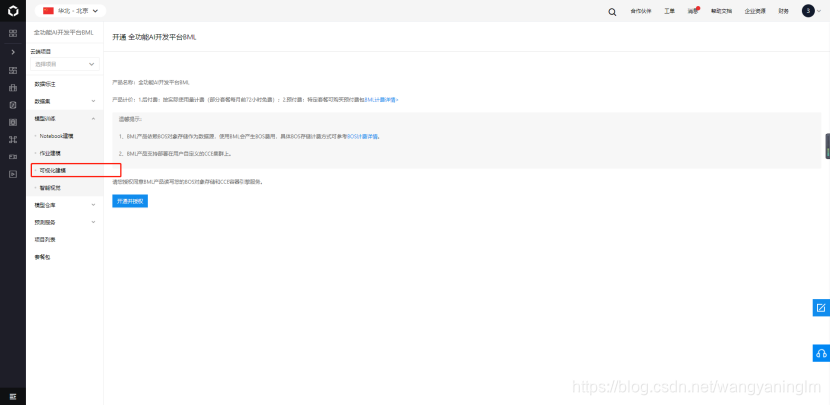This screenshot has width=830, height=405.
Task: Open 财务 in top navigation
Action: [x=783, y=11]
